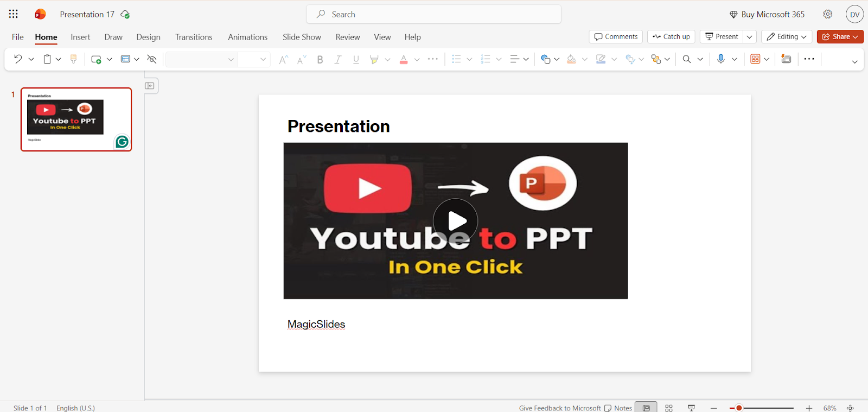Image resolution: width=868 pixels, height=412 pixels.
Task: Open the Comments pane
Action: pyautogui.click(x=616, y=37)
